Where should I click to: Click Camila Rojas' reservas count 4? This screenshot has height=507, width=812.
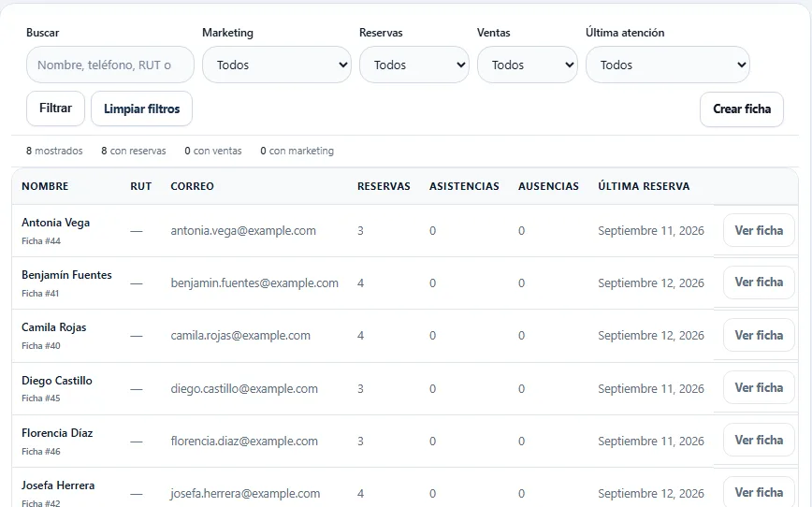tap(360, 336)
